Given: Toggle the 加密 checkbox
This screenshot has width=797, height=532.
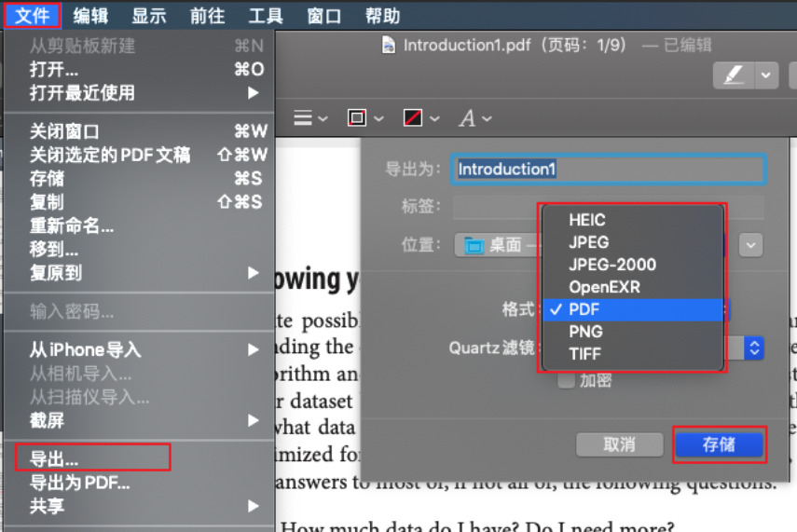Looking at the screenshot, I should click(566, 380).
